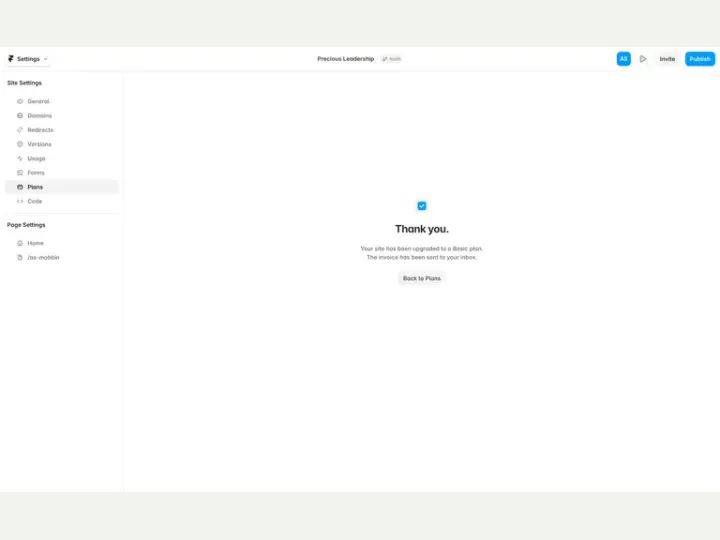The height and width of the screenshot is (540, 720).
Task: Click the Invite button
Action: click(667, 59)
